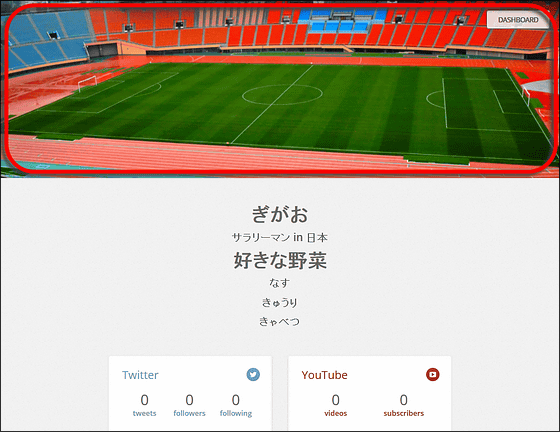Select the Twitter following count
Image resolution: width=560 pixels, height=432 pixels.
pyautogui.click(x=235, y=400)
